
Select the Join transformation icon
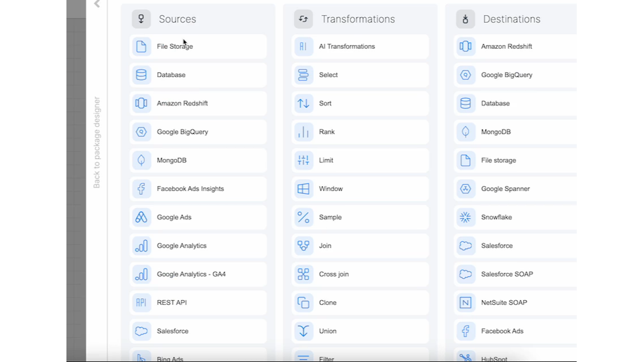point(303,246)
